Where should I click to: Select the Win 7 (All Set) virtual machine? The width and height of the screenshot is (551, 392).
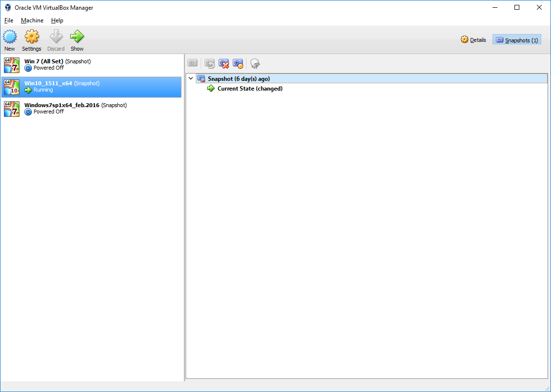tap(92, 65)
